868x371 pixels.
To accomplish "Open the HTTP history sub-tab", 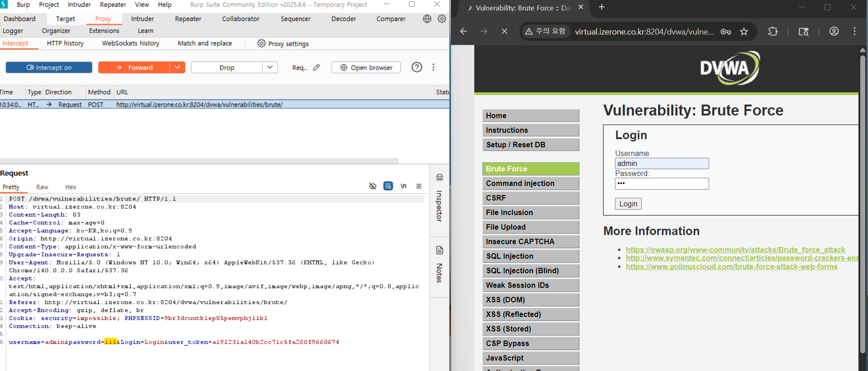I will (65, 43).
